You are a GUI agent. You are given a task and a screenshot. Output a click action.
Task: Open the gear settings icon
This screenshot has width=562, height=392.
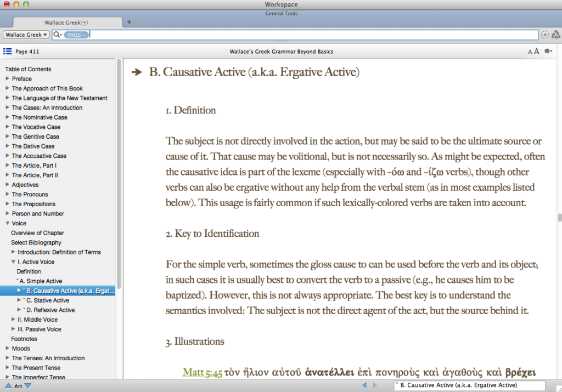tap(547, 51)
